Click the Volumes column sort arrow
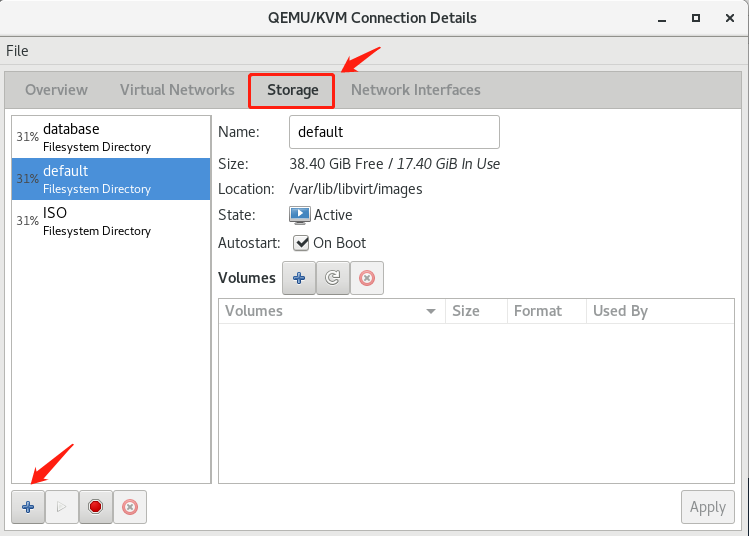749x536 pixels. (x=431, y=311)
